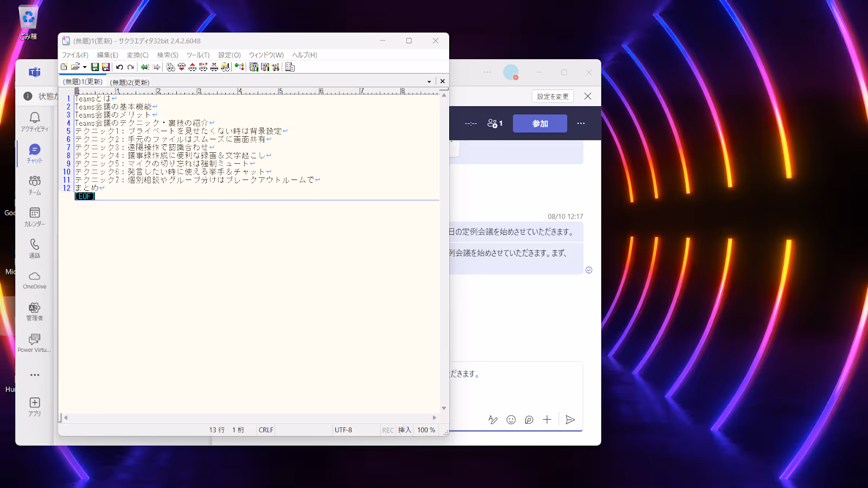Viewport: 868px width, 488px height.
Task: Open type-specific settings icon
Action: tap(265, 67)
